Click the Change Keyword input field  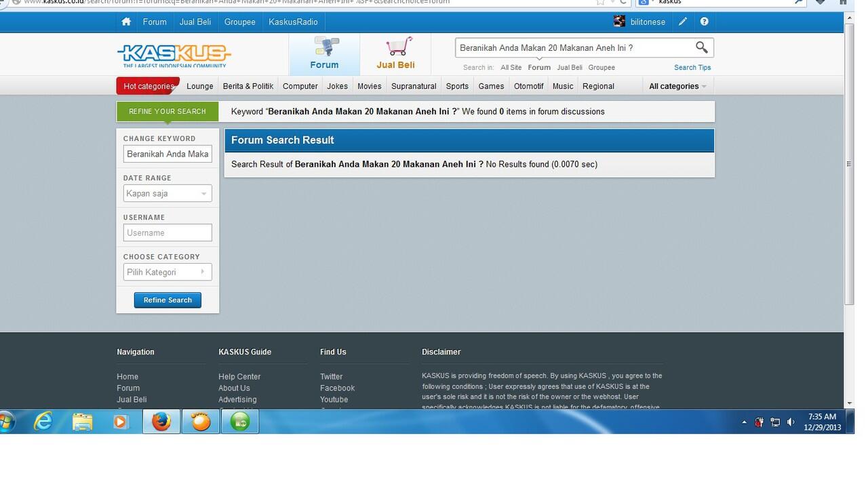(x=167, y=154)
